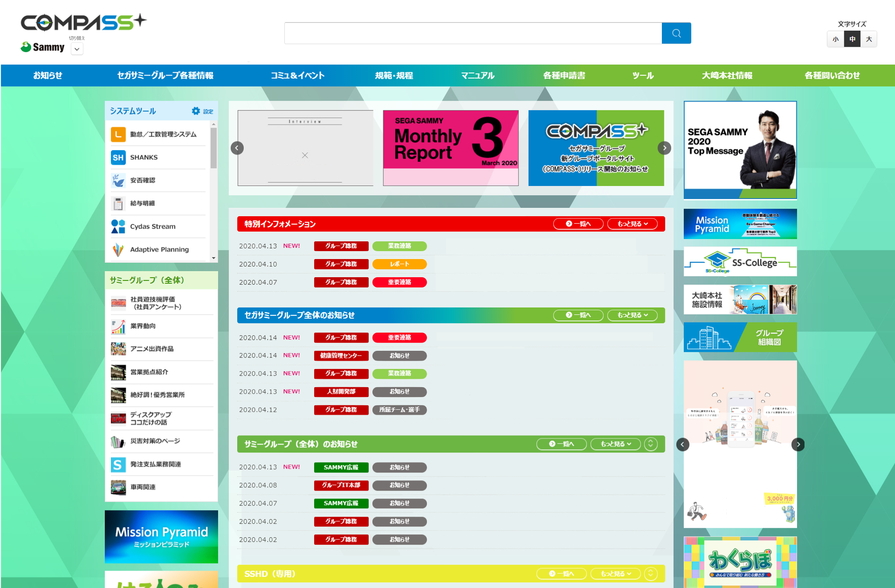
Task: Click reorder arrows on SSHD（専用） header
Action: (651, 574)
